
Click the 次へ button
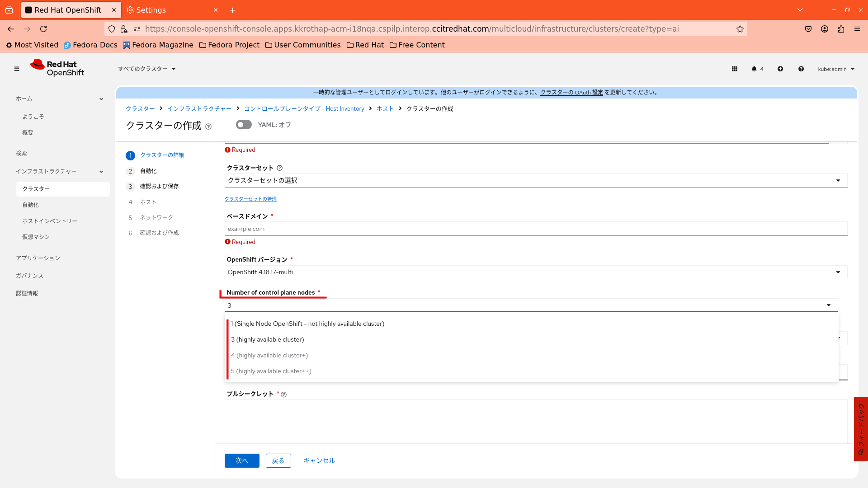(x=242, y=460)
